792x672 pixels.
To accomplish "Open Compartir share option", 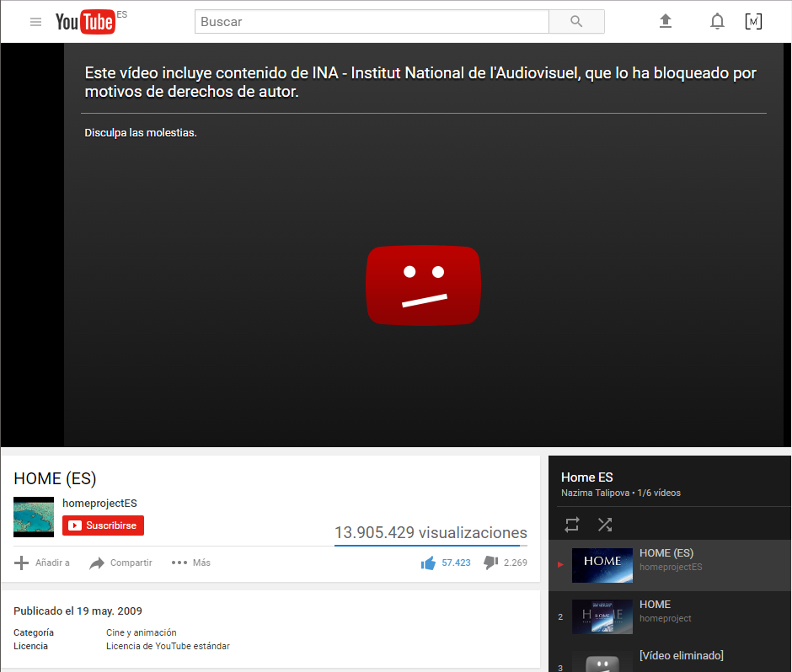I will tap(120, 563).
